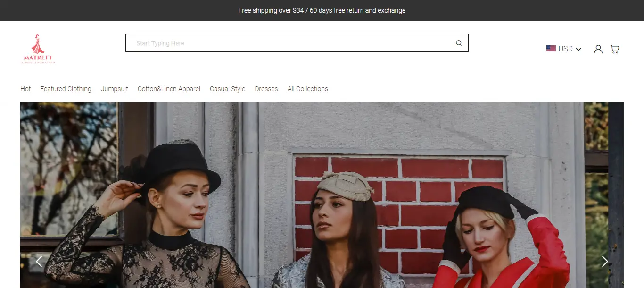Go to previous slide with left arrow

39,261
